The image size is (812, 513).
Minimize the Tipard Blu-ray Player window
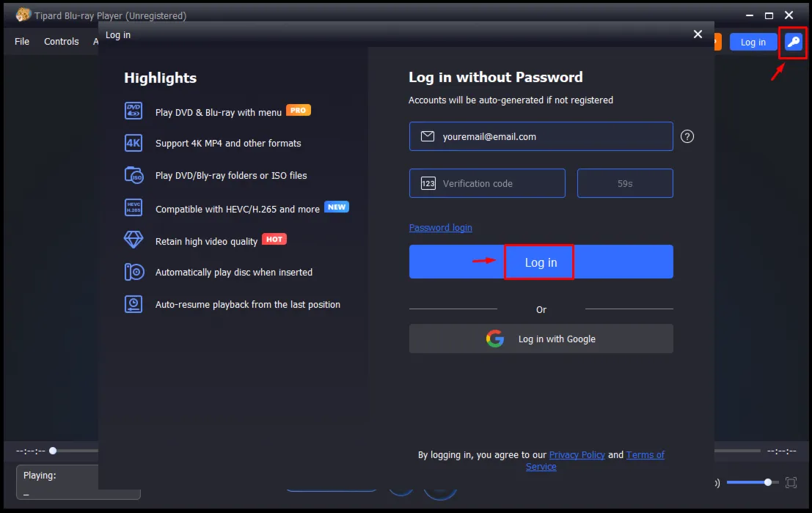point(750,15)
